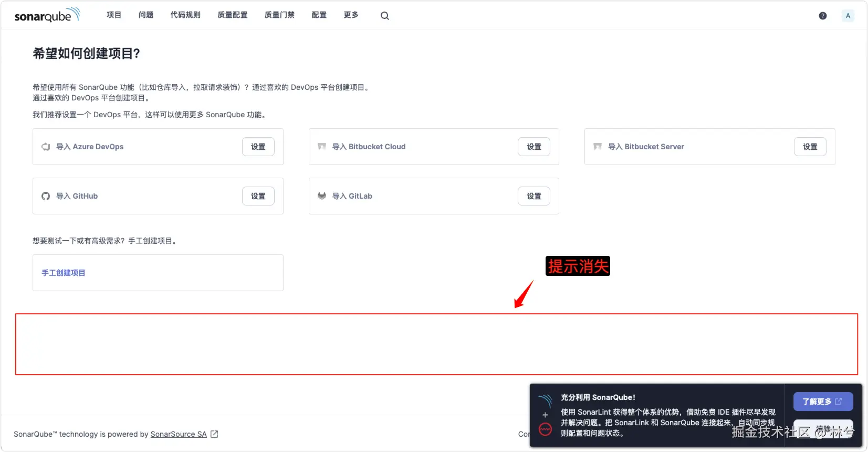This screenshot has height=452, width=868.
Task: Click the 充分利用 SonarQube! popup title
Action: click(x=598, y=397)
